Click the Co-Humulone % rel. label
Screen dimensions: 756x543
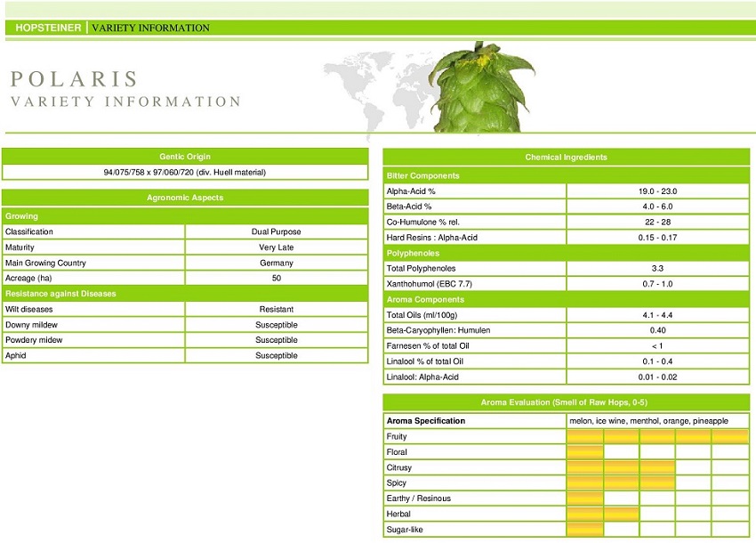(422, 222)
